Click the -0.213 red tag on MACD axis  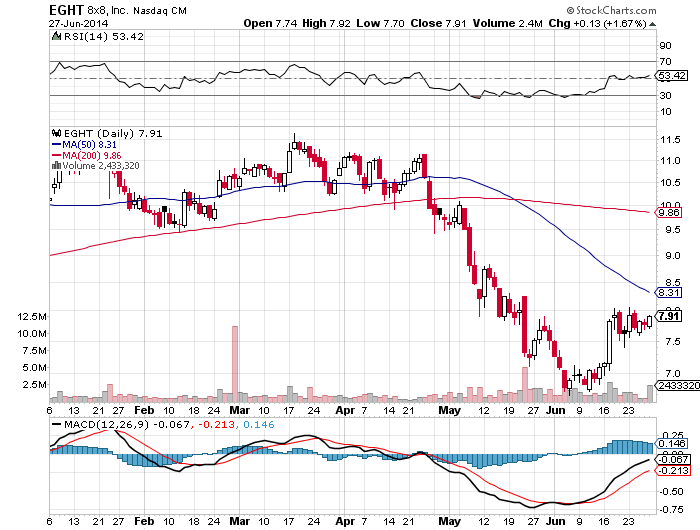tap(672, 471)
